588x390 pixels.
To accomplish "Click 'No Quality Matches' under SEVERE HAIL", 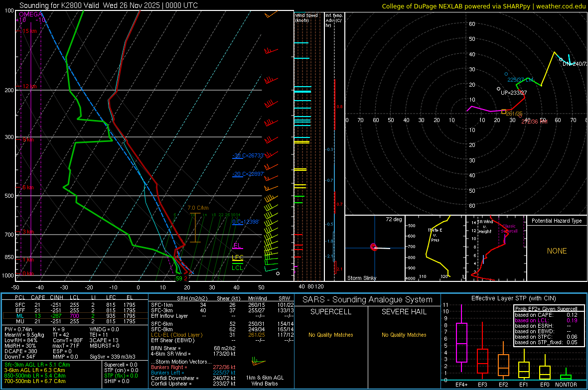I will pyautogui.click(x=404, y=335).
